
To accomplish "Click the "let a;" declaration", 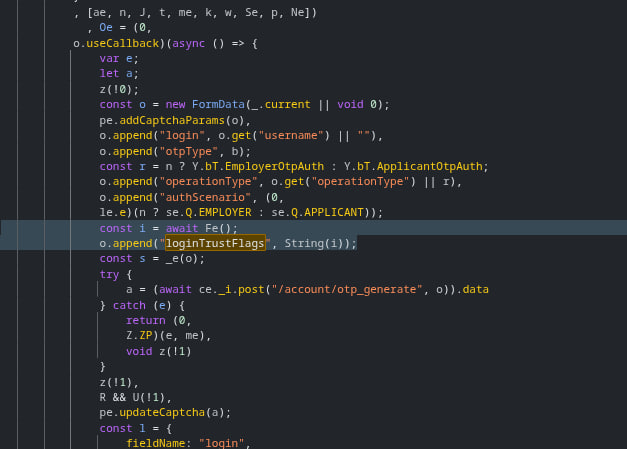I will [x=119, y=73].
